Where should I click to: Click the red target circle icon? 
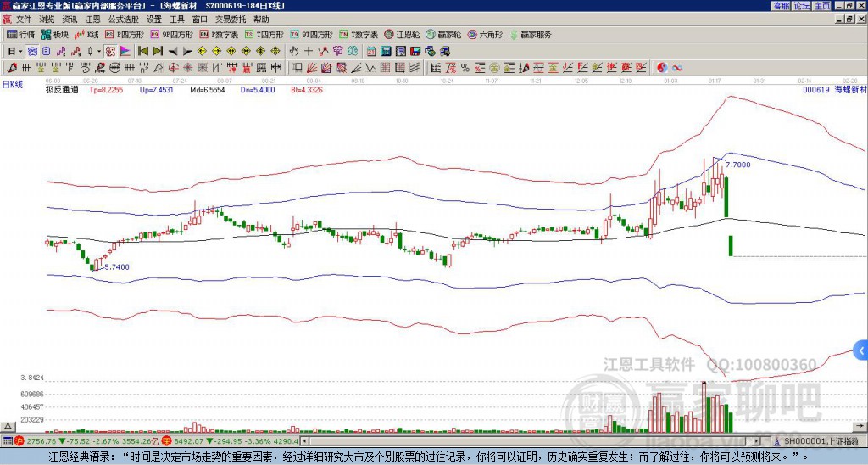pos(173,68)
